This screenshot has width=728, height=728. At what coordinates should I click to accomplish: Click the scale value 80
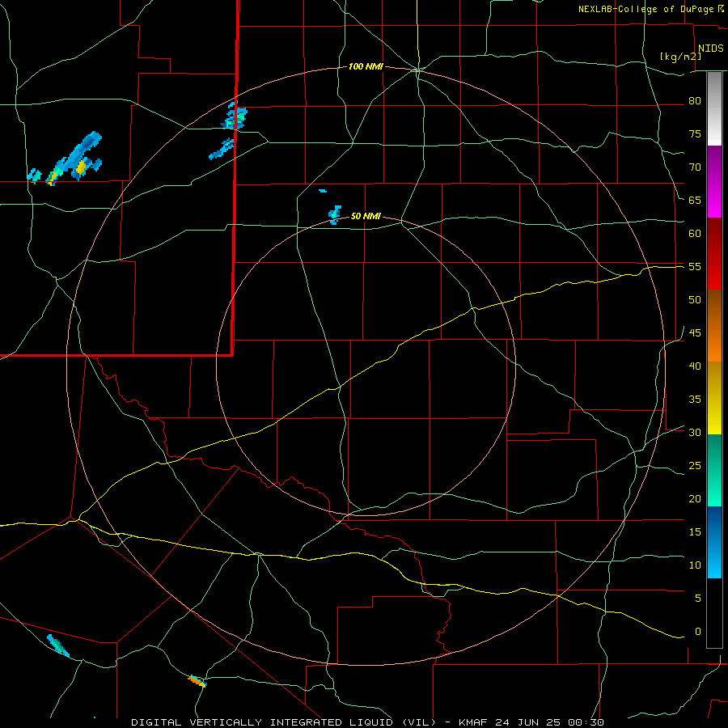pos(695,101)
